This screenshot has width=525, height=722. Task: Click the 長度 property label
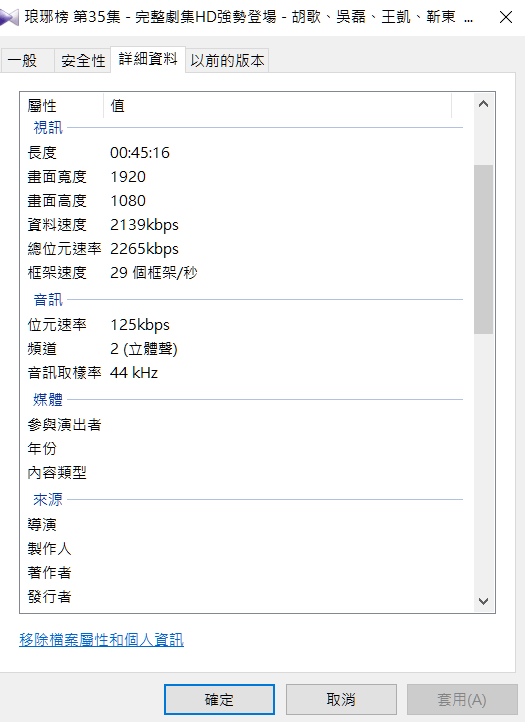42,153
